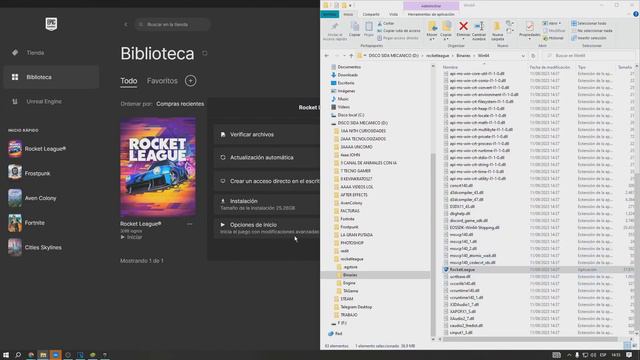Click Cortar in Explorer ribbon

tap(386, 24)
